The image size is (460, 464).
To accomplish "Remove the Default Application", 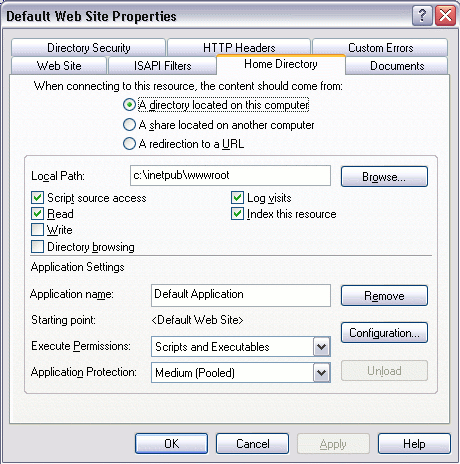I will [384, 296].
